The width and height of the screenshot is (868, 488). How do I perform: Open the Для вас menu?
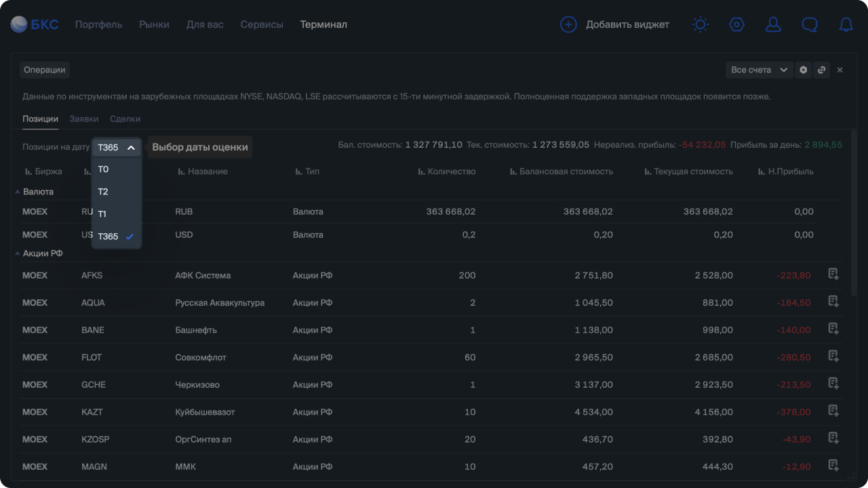coord(205,24)
